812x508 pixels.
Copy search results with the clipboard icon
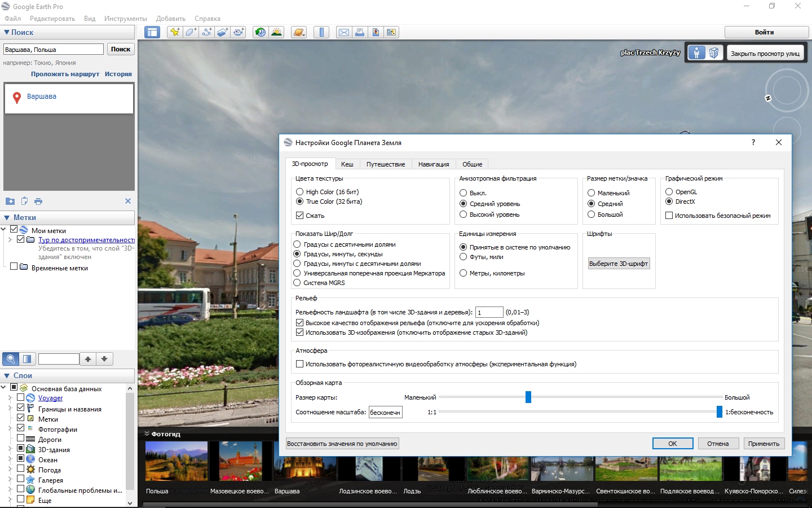[x=24, y=201]
